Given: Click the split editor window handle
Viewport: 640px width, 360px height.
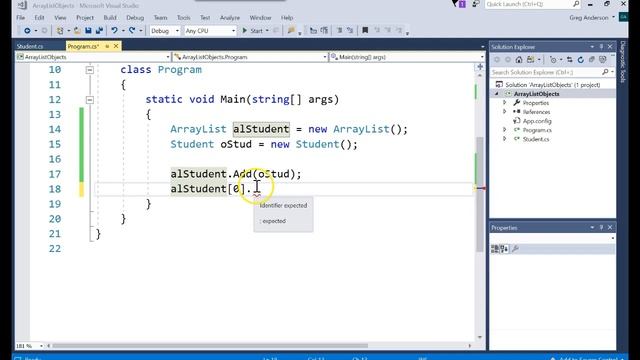Looking at the screenshot, I should tap(480, 67).
